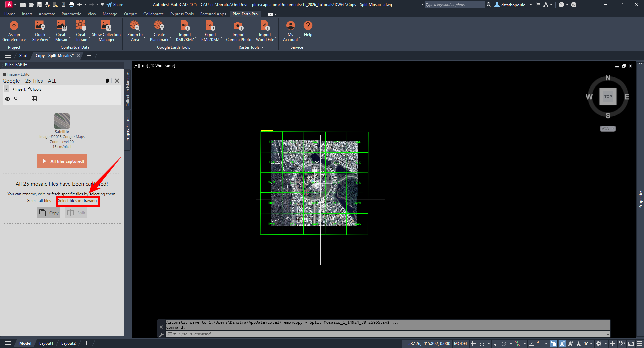The width and height of the screenshot is (644, 348).
Task: Click Customization gear in status bar
Action: (x=599, y=343)
